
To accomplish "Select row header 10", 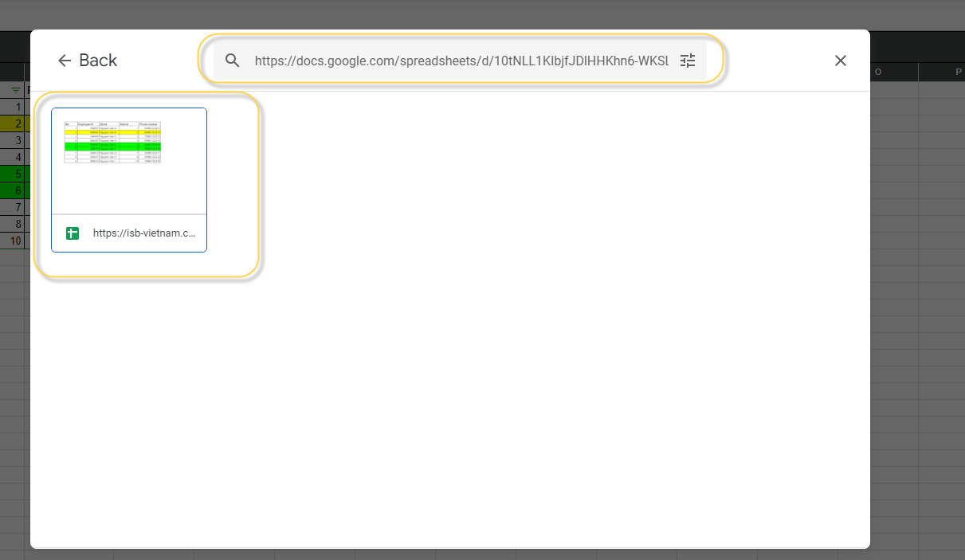I will 15,241.
